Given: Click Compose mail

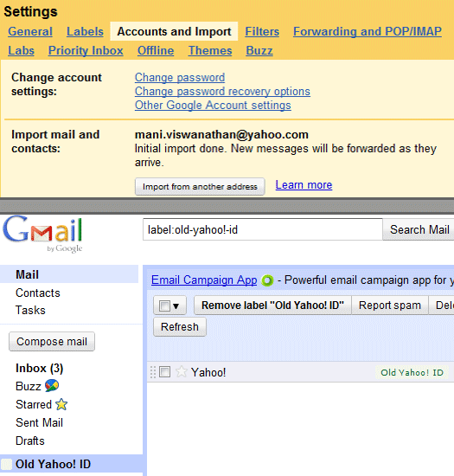Looking at the screenshot, I should point(52,342).
